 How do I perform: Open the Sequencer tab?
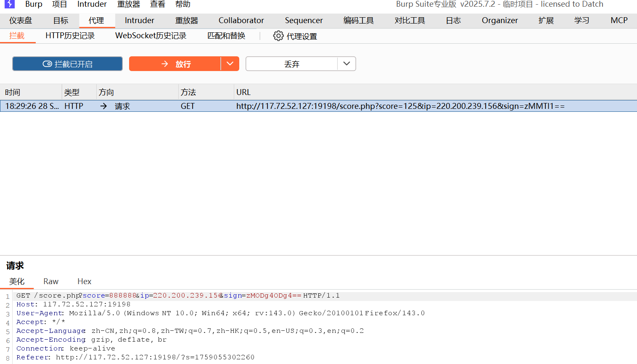[x=304, y=20]
